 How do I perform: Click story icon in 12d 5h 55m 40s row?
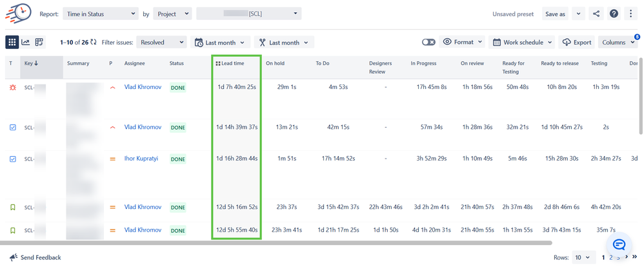(13, 230)
